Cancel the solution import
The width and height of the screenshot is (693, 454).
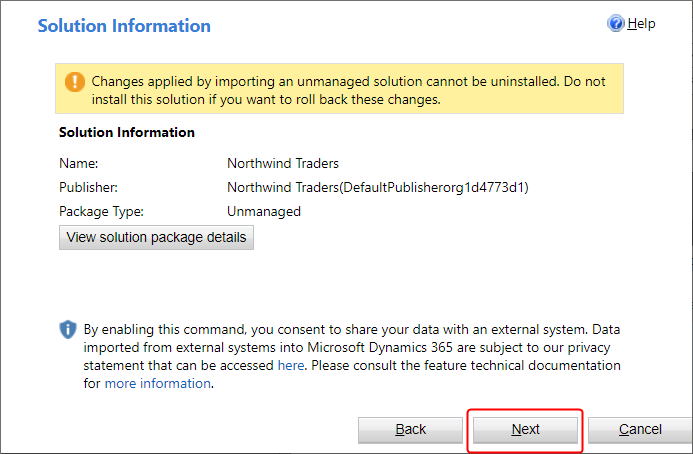click(x=640, y=429)
